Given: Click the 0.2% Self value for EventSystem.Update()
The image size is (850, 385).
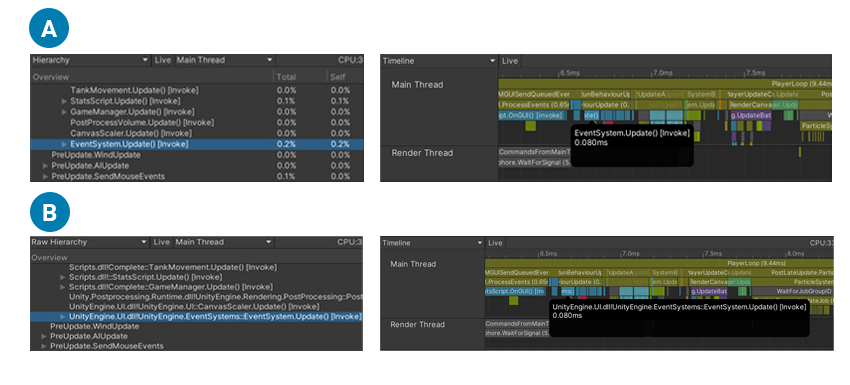Looking at the screenshot, I should click(x=340, y=144).
